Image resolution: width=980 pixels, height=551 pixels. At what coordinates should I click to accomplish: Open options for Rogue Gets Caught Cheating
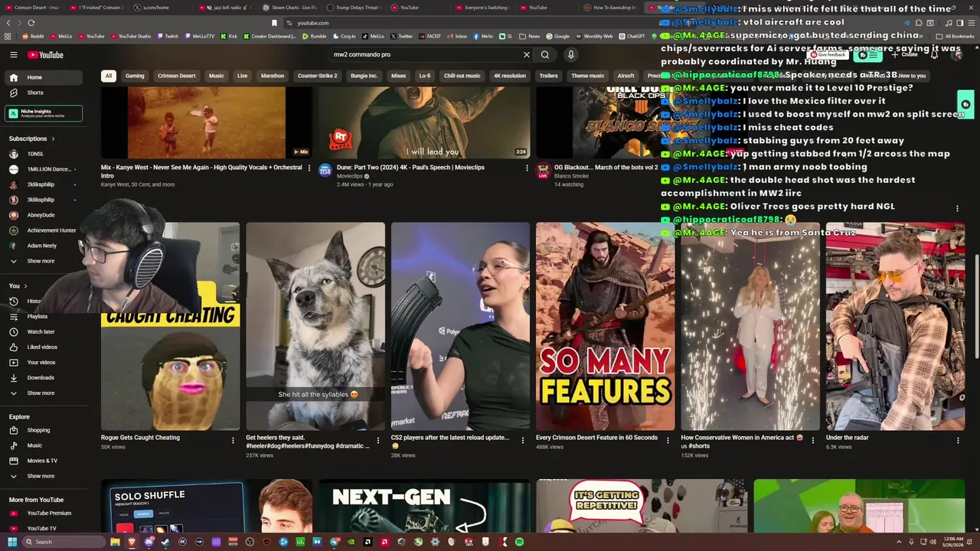tap(234, 440)
